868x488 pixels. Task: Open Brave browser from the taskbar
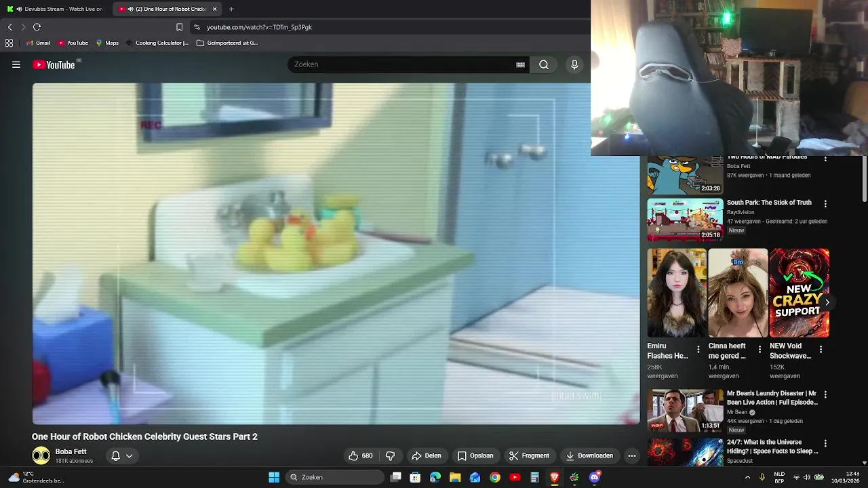pos(555,477)
